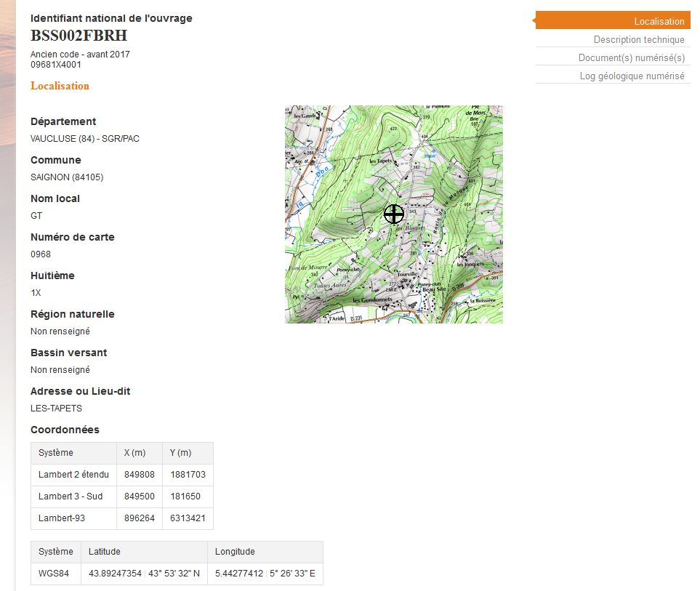Click the WGS84 decimal longitude 5.44277412
The image size is (700, 591).
pyautogui.click(x=238, y=574)
